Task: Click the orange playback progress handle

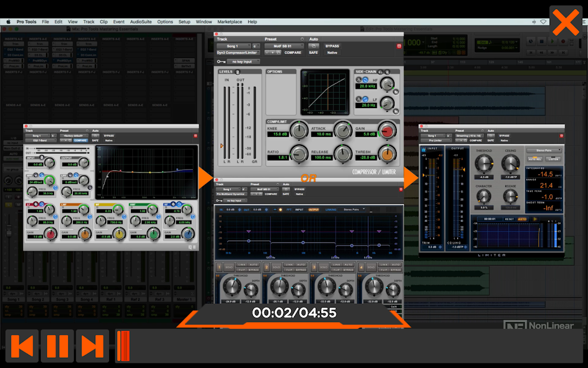Action: click(123, 346)
